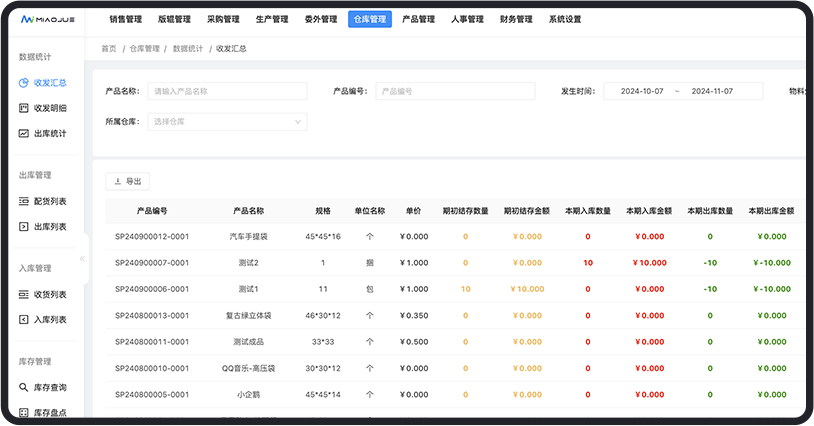Image resolution: width=814 pixels, height=426 pixels.
Task: Click 产品名称 column header
Action: pos(248,211)
